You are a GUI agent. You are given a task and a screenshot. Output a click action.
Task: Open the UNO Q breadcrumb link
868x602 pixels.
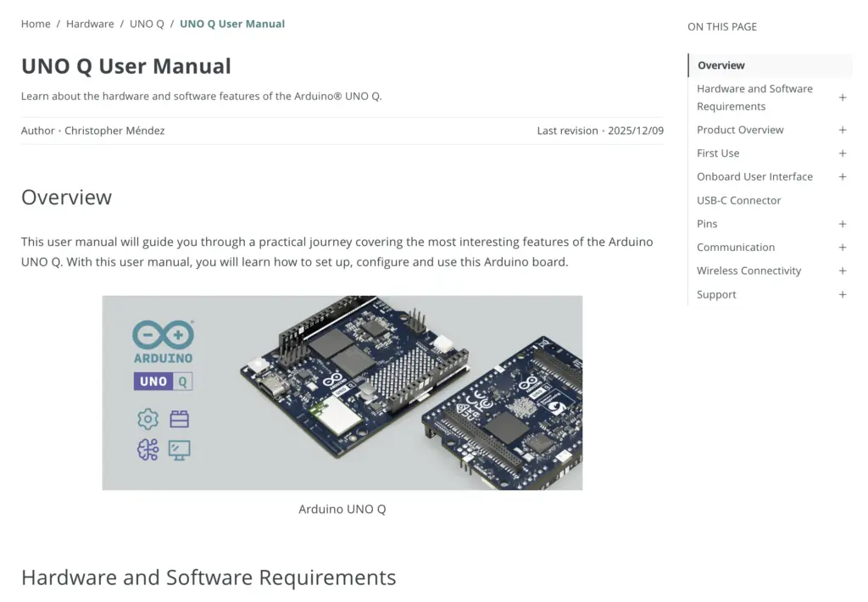[147, 24]
